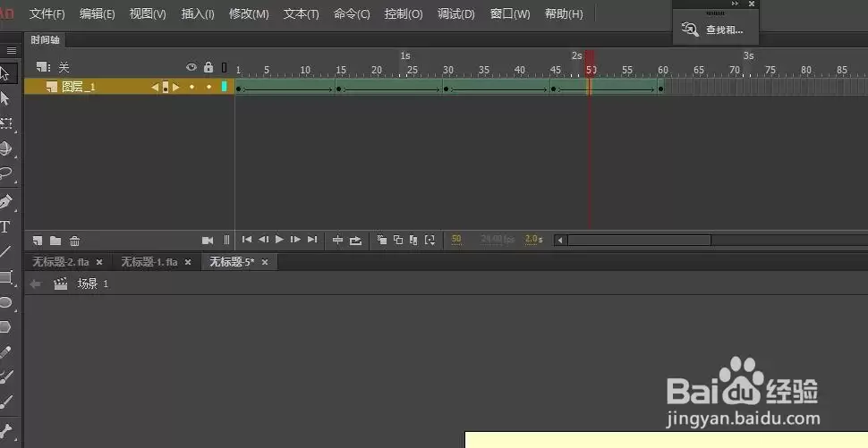Switch to the 无标题-2.fla document tab
The height and width of the screenshot is (448, 868).
pos(60,262)
